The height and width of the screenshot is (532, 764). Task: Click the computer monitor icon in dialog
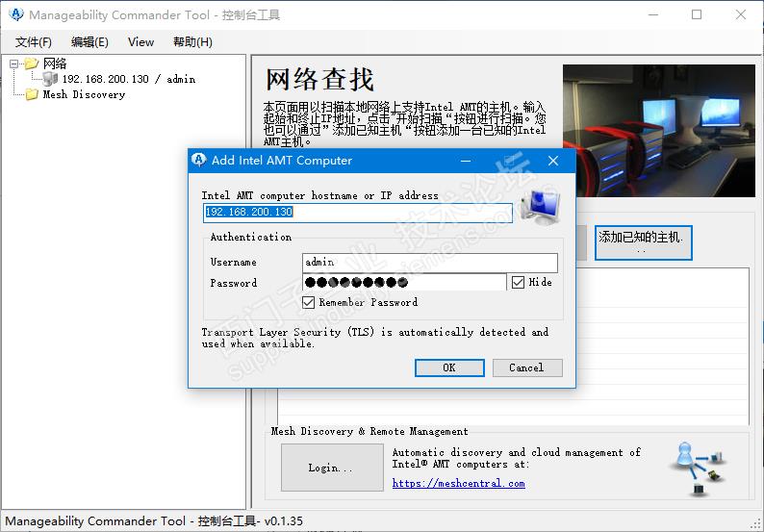[541, 208]
